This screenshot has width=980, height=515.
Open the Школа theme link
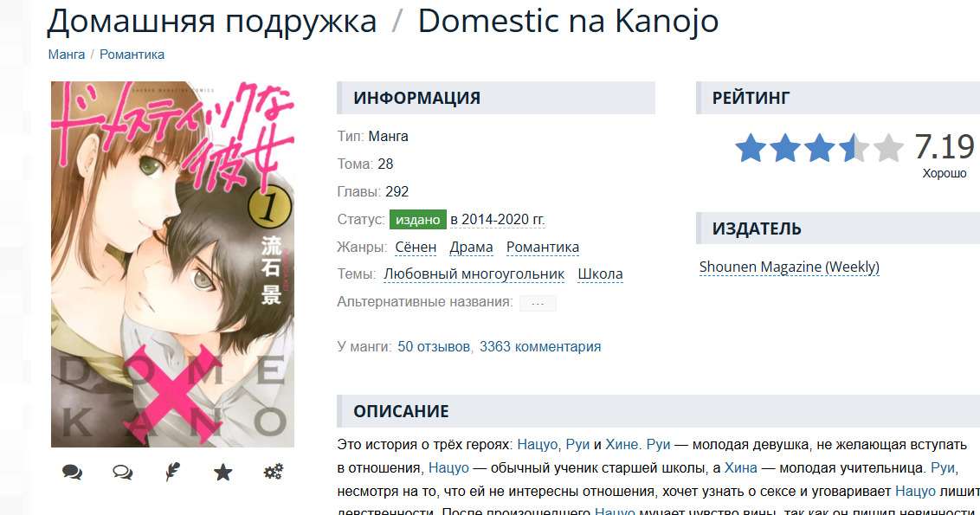click(x=600, y=274)
